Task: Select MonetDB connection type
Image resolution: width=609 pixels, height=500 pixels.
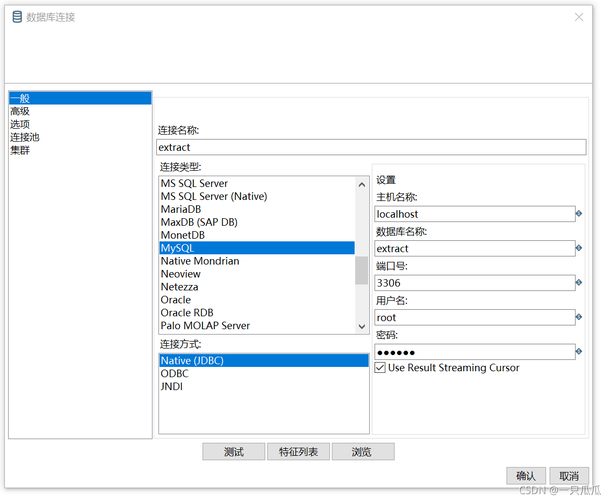Action: [257, 235]
